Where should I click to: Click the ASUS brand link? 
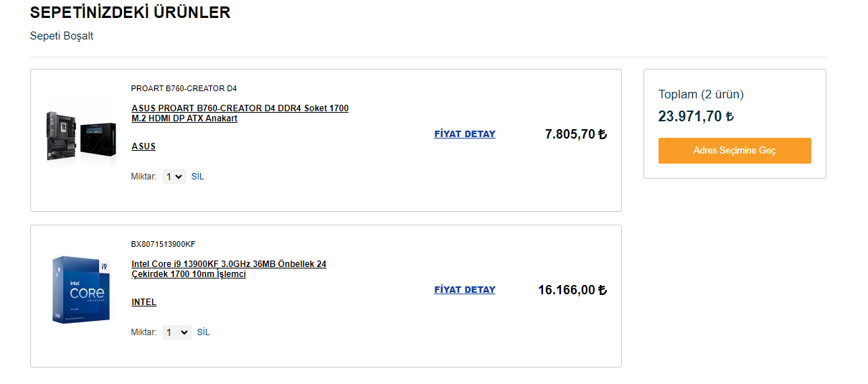pyautogui.click(x=143, y=146)
